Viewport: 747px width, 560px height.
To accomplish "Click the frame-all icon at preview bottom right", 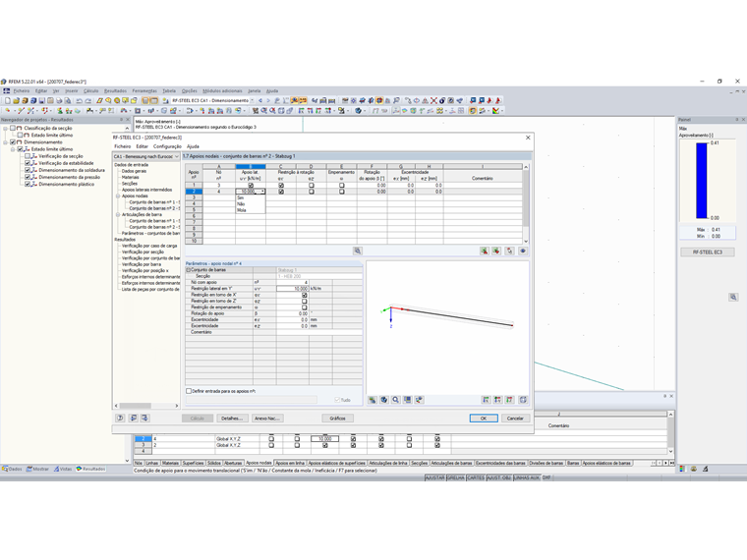I will pos(523,400).
